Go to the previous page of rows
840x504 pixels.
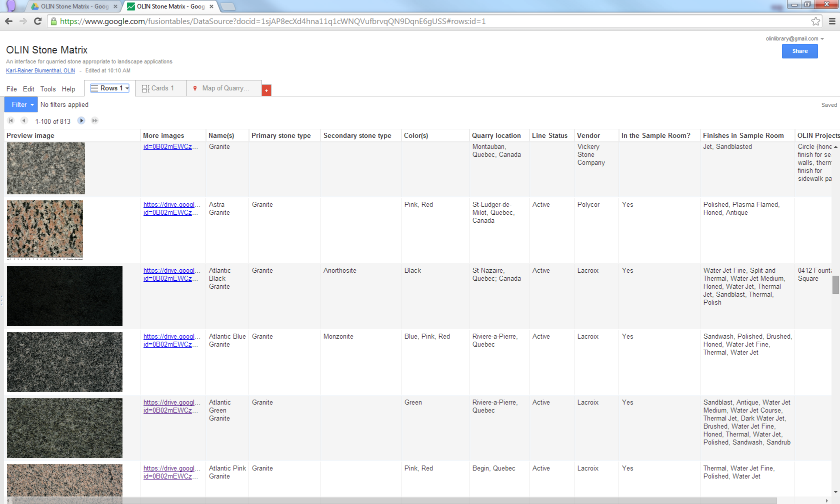(23, 120)
